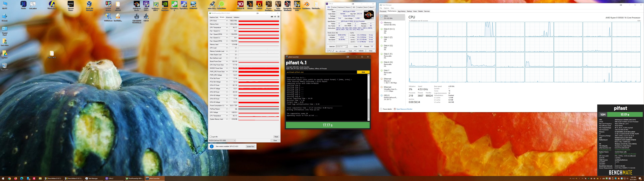The image size is (644, 181).
Task: Click the Close button at the bottom of GPU-Z
Action: pyautogui.click(x=275, y=141)
